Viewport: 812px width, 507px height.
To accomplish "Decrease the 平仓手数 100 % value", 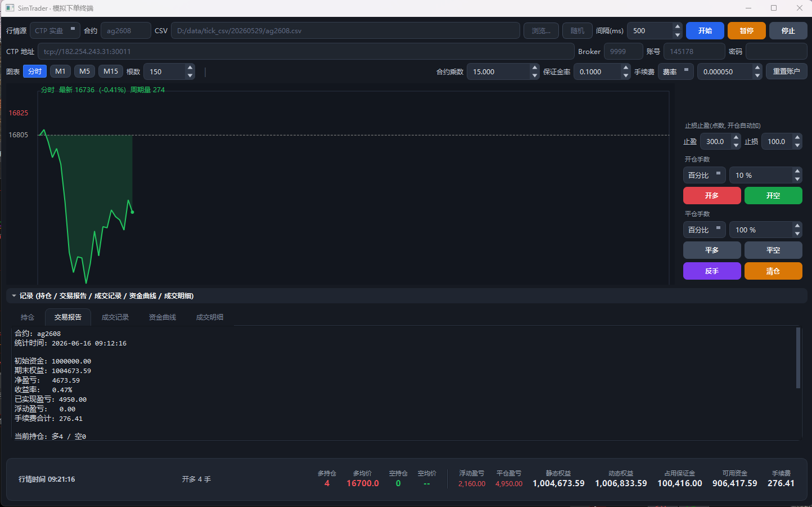I will point(797,234).
